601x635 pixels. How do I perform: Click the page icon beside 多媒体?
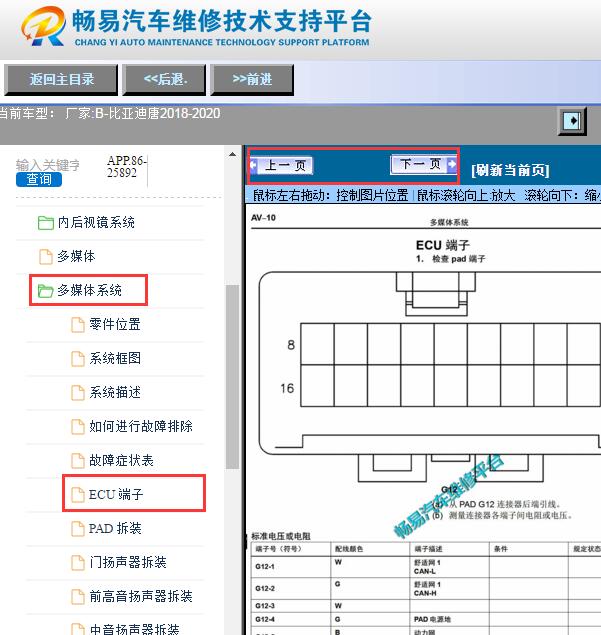click(46, 257)
